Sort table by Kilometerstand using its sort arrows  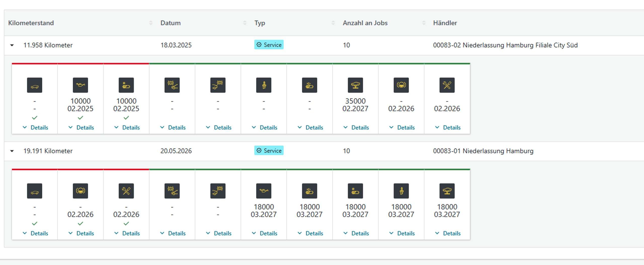pyautogui.click(x=151, y=23)
